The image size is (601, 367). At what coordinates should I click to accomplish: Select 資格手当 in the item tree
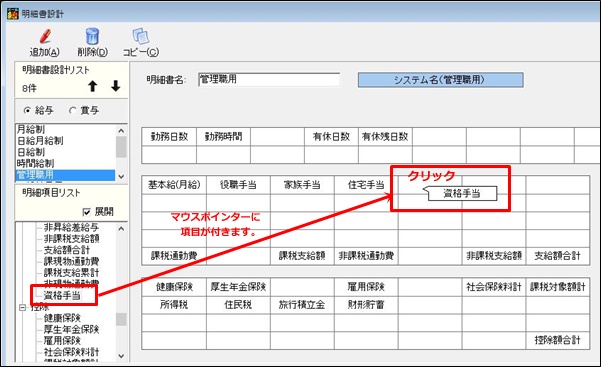62,295
